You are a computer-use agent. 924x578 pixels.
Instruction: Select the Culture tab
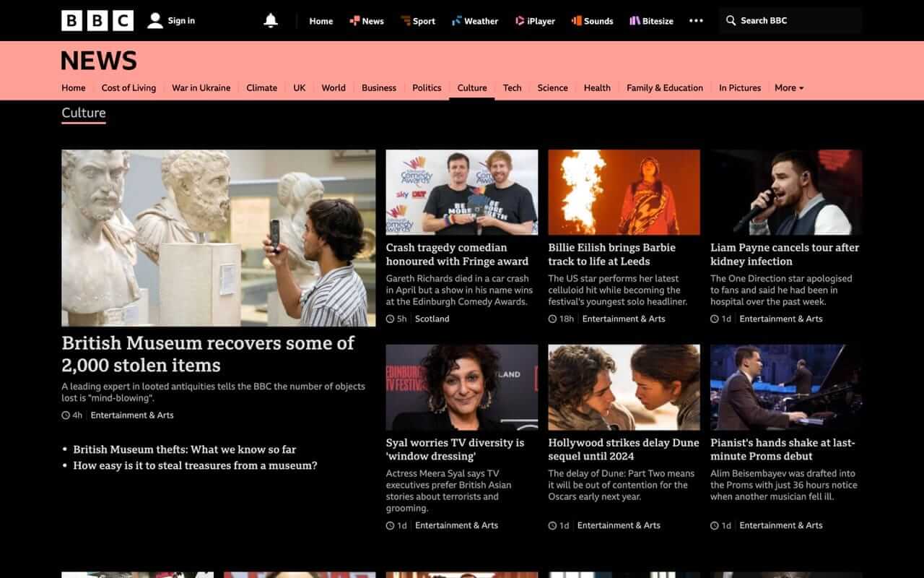tap(472, 87)
